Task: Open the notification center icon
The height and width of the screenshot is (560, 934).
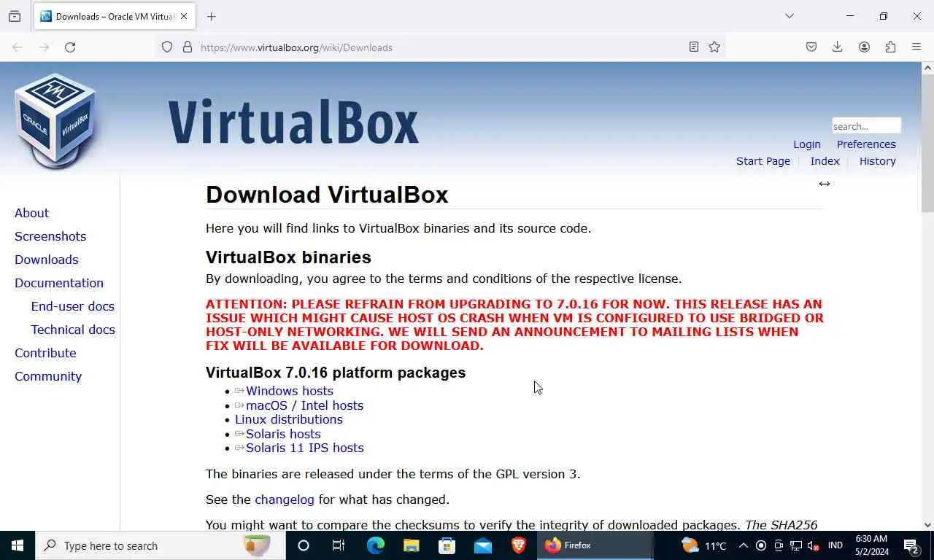Action: click(911, 545)
